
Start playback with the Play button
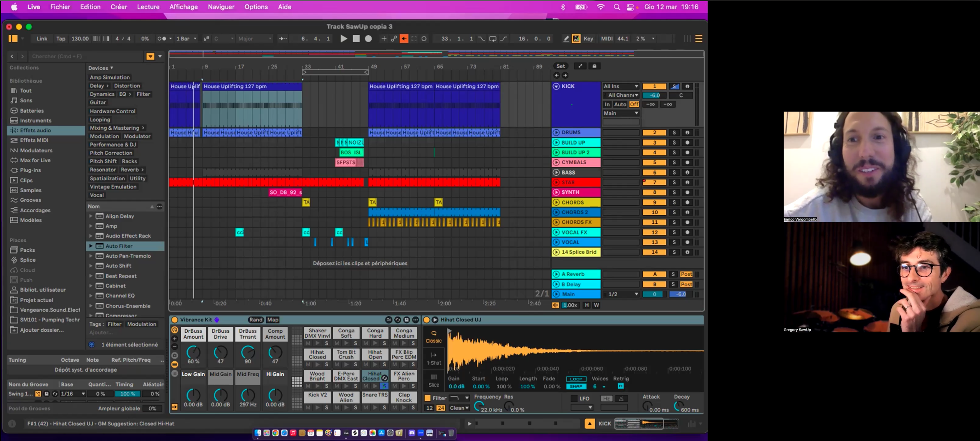[x=344, y=39]
